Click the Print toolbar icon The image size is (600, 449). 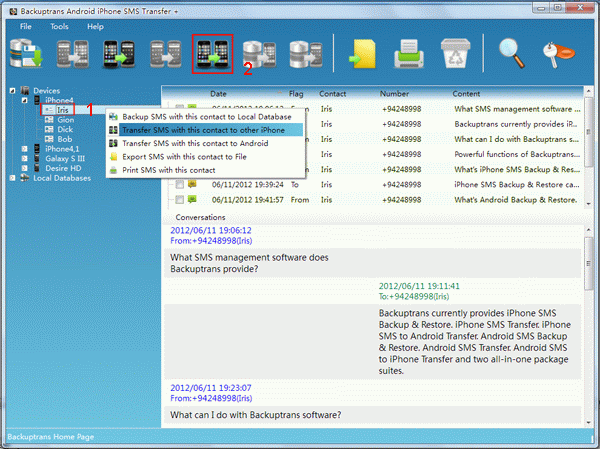tap(409, 54)
